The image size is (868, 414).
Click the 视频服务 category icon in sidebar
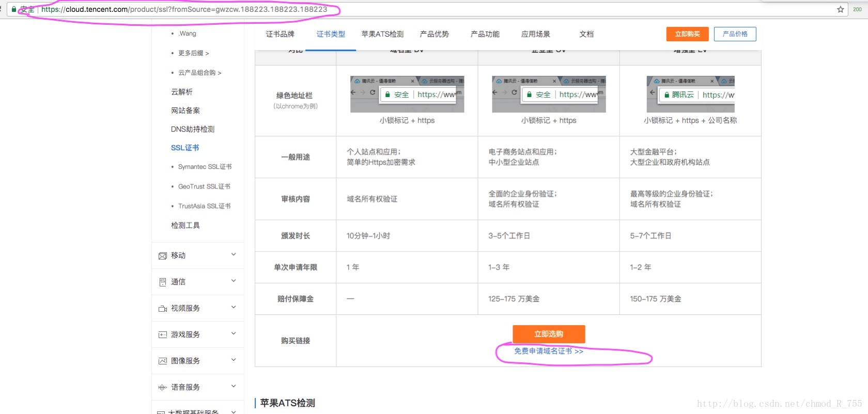[x=162, y=309]
